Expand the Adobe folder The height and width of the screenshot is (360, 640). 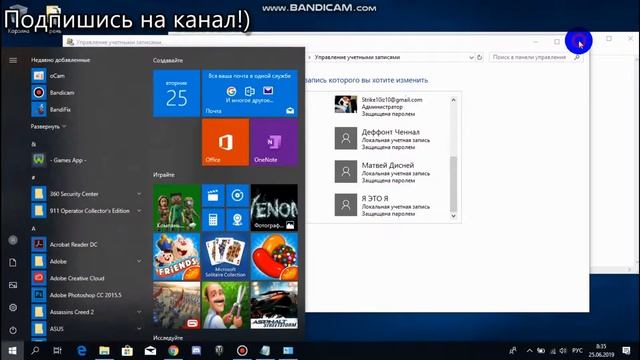(x=86, y=261)
